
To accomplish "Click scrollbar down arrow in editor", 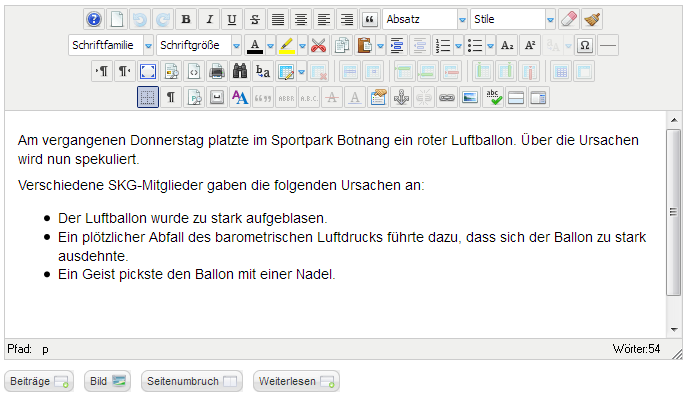I will tap(674, 330).
